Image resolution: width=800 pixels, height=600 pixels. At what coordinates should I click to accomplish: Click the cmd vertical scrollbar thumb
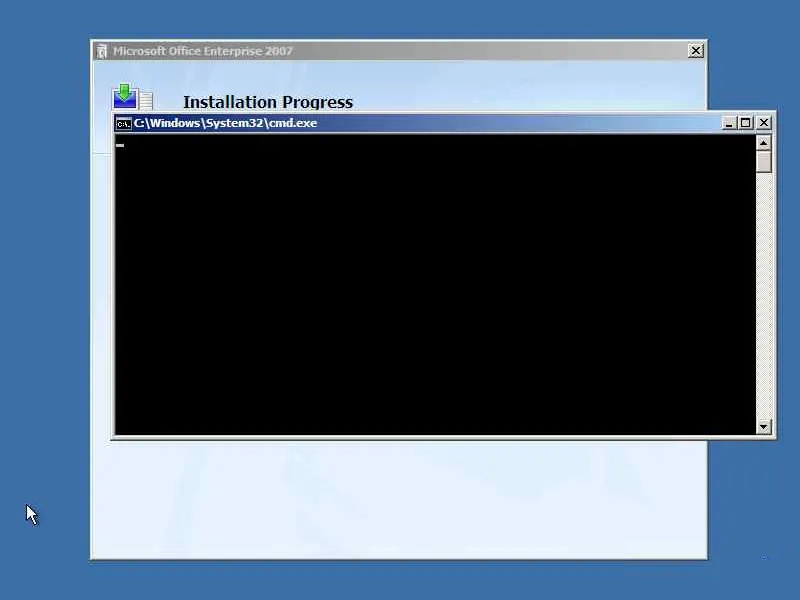tap(763, 162)
